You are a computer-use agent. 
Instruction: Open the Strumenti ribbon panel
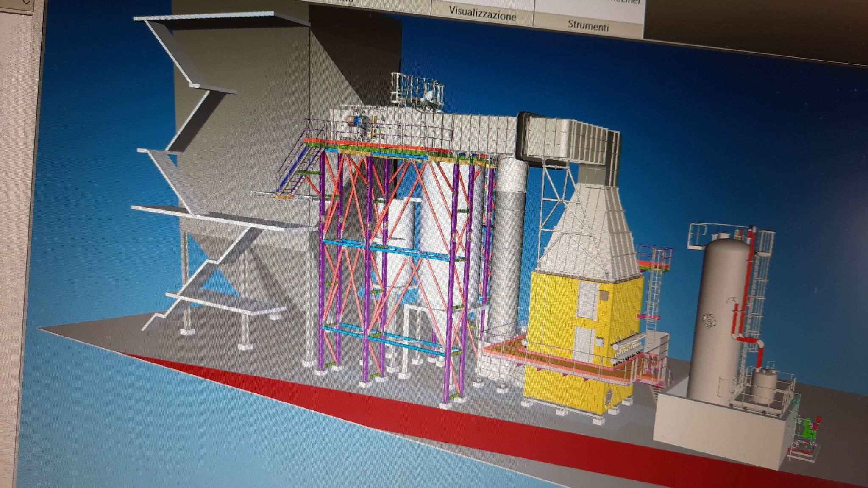[588, 26]
